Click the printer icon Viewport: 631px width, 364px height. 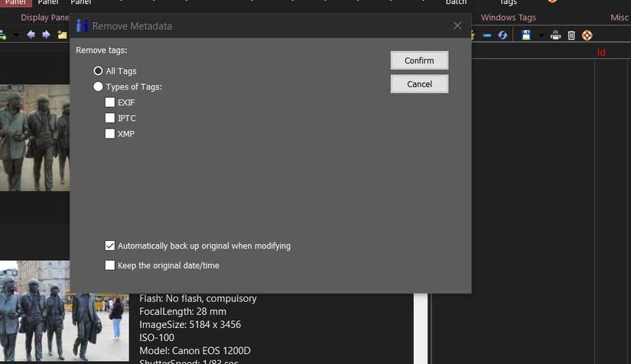[556, 35]
